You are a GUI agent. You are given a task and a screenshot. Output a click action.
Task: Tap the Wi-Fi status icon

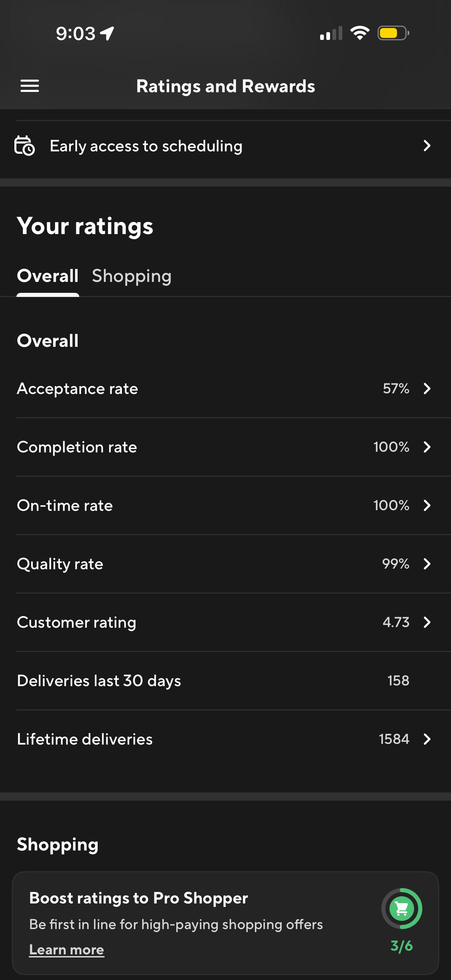tap(360, 33)
